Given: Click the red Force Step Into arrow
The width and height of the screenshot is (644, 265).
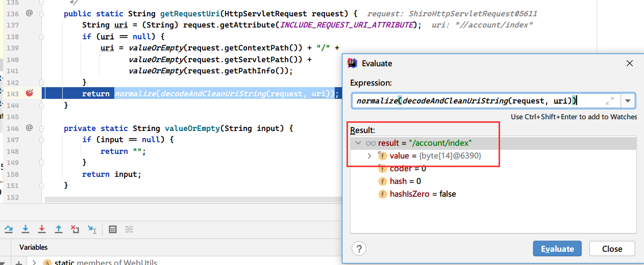Looking at the screenshot, I should (42, 229).
